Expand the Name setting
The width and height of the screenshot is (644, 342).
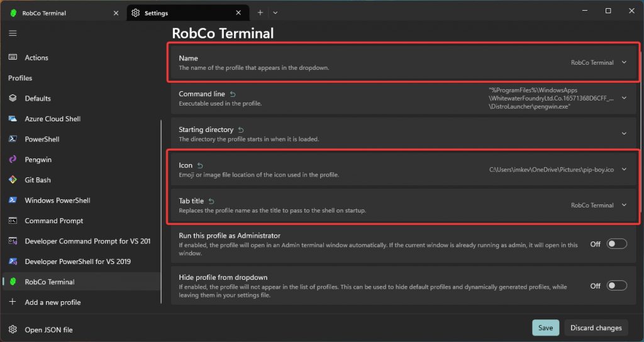tap(624, 62)
